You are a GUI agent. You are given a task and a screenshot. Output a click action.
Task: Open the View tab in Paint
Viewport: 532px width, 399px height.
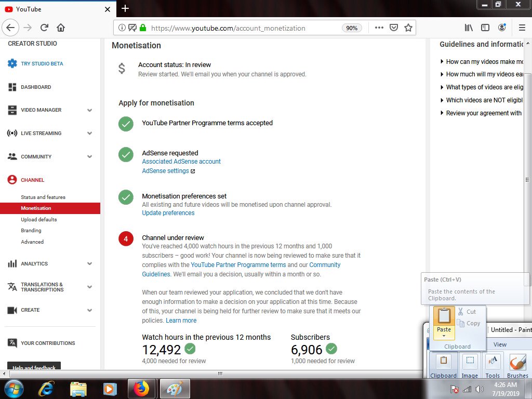[500, 345]
